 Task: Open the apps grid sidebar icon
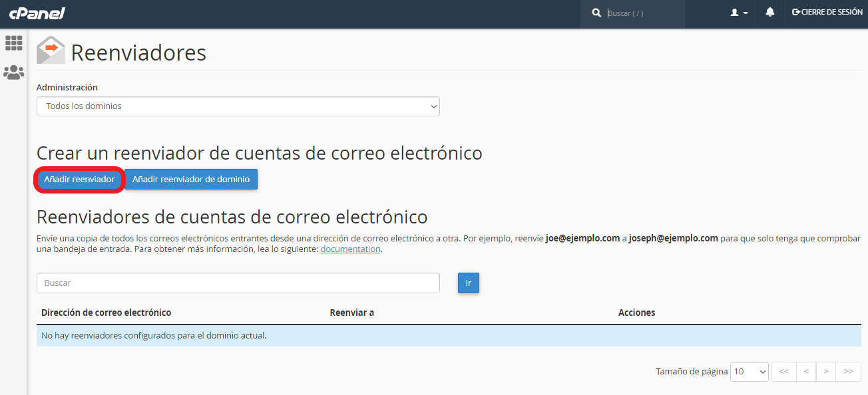pyautogui.click(x=13, y=43)
